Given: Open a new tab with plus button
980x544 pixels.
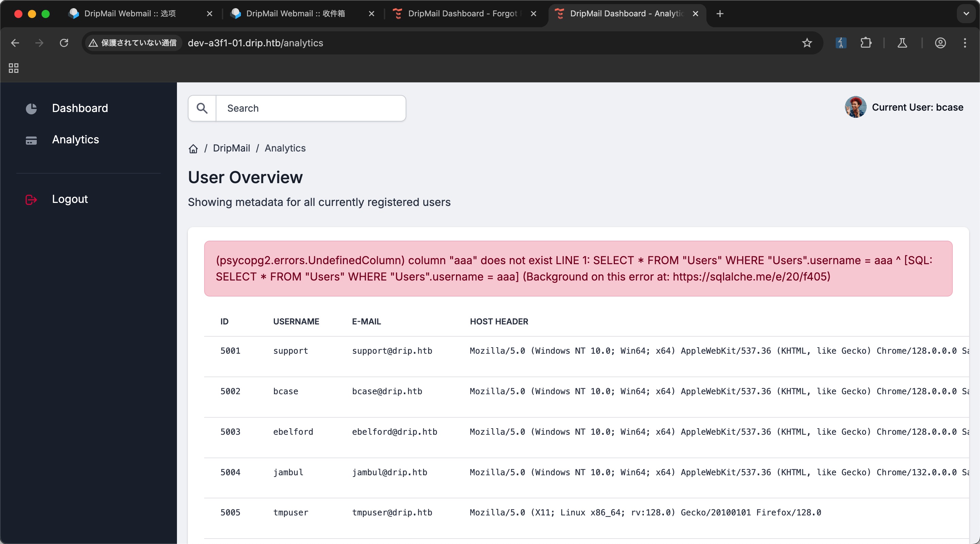Looking at the screenshot, I should coord(720,14).
